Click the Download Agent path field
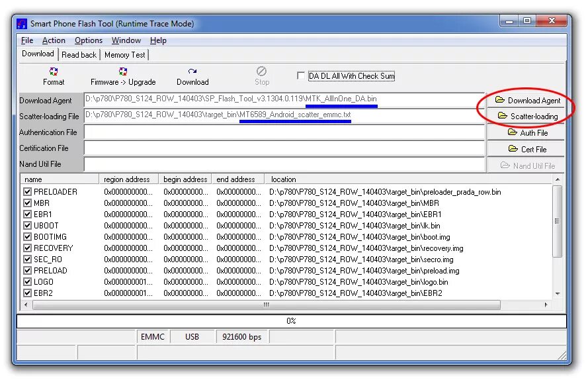 (284, 100)
